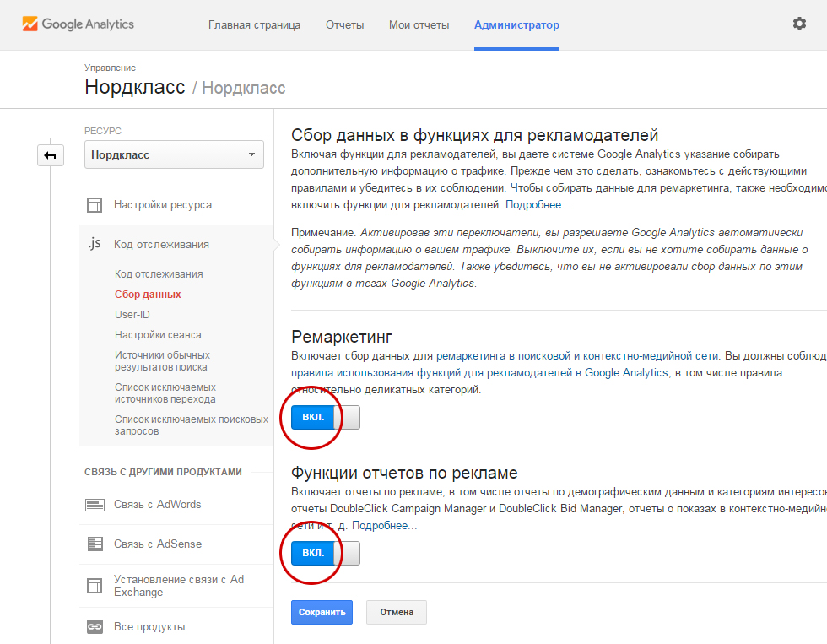Click the РЕСУРС column label
The image size is (827, 644).
coord(103,131)
